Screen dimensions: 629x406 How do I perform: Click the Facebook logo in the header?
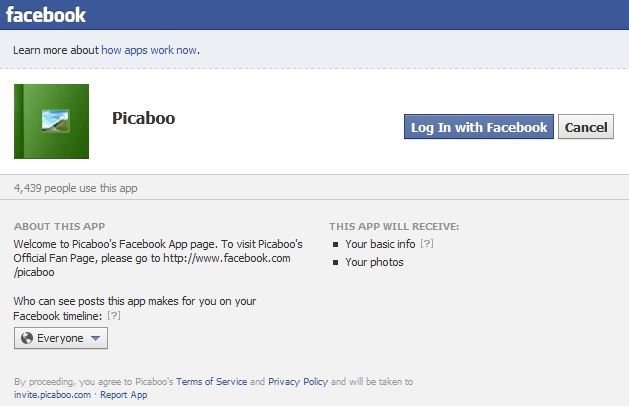coord(46,15)
